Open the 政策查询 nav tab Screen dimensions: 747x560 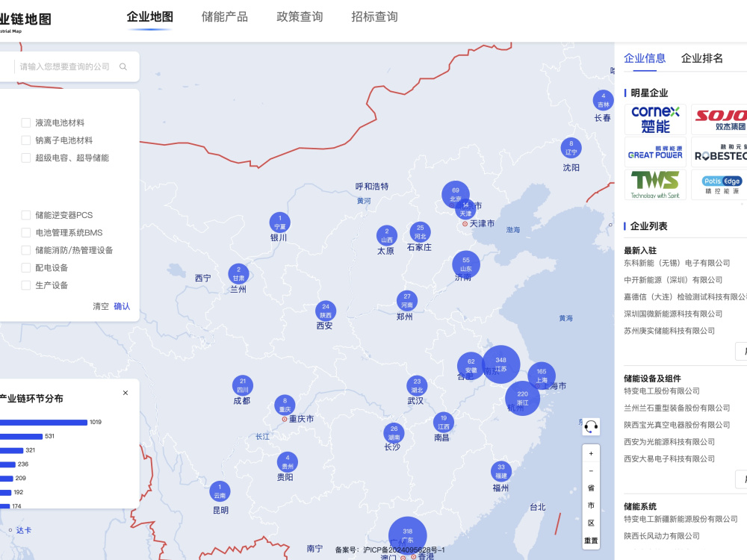point(300,16)
